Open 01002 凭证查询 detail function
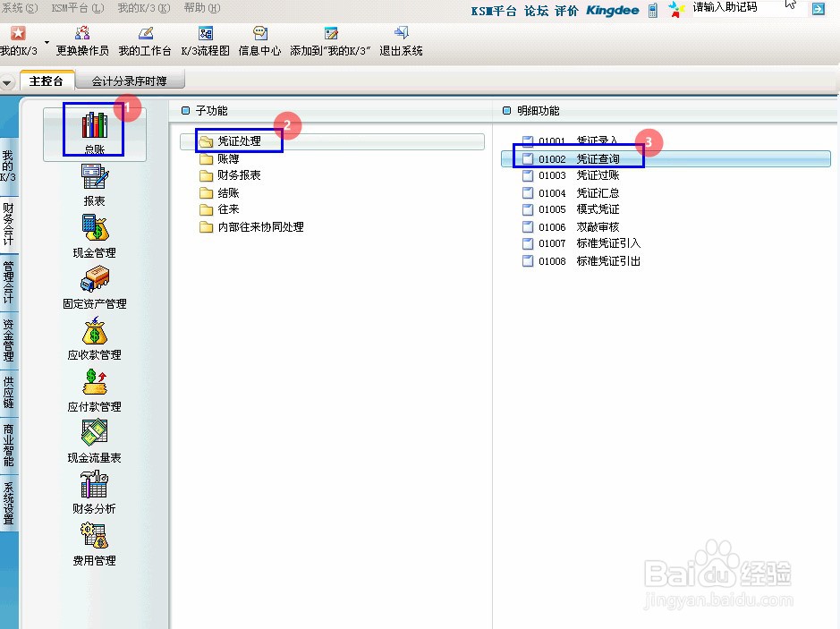840x629 pixels. (666, 158)
